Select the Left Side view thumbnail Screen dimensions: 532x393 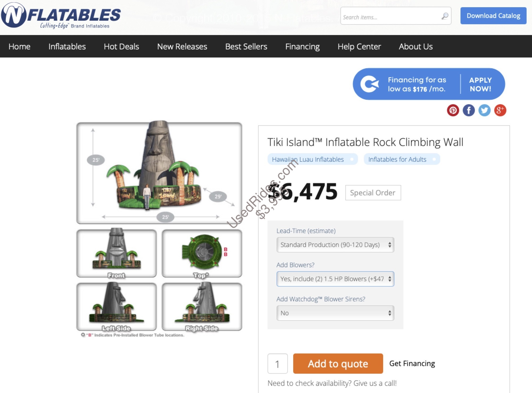[117, 307]
